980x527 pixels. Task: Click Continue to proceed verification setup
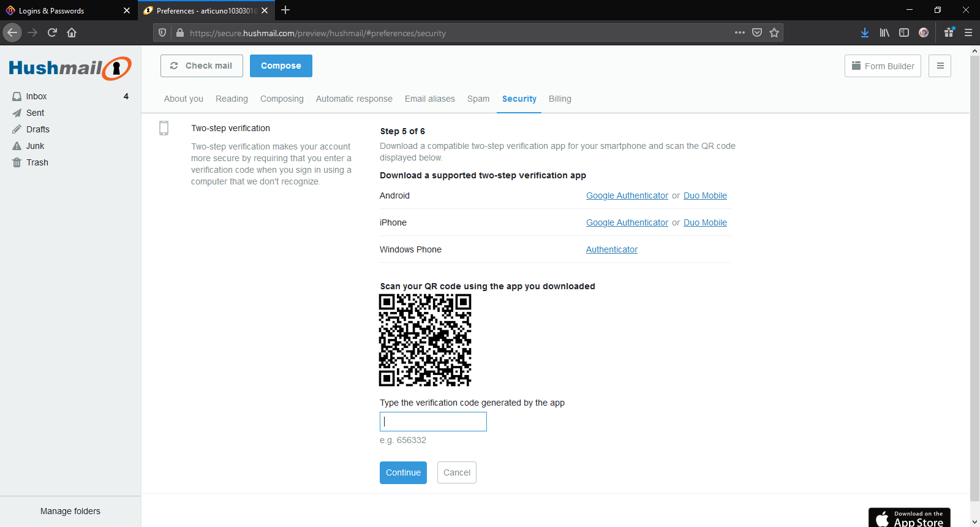(403, 472)
